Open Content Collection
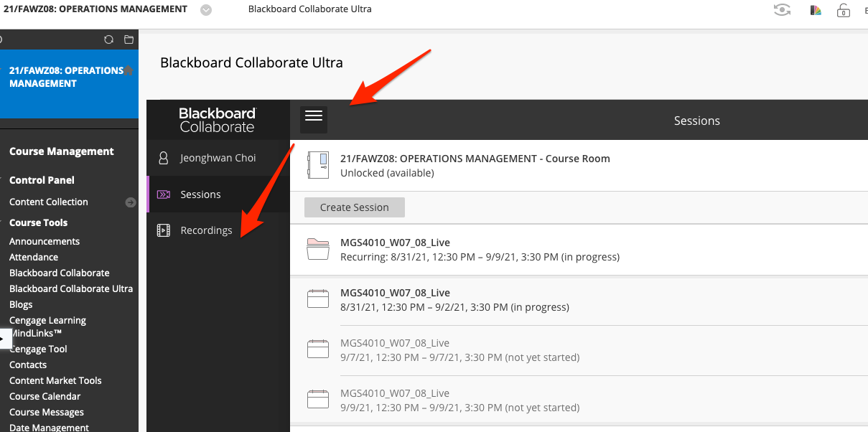 point(49,202)
